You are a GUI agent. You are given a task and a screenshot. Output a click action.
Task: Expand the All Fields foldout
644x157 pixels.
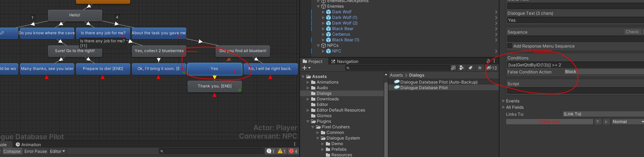tap(504, 107)
